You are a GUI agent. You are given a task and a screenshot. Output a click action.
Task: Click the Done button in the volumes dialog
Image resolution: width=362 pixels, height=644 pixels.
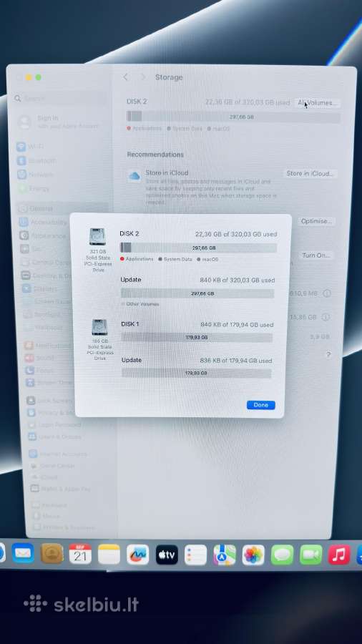pyautogui.click(x=260, y=405)
